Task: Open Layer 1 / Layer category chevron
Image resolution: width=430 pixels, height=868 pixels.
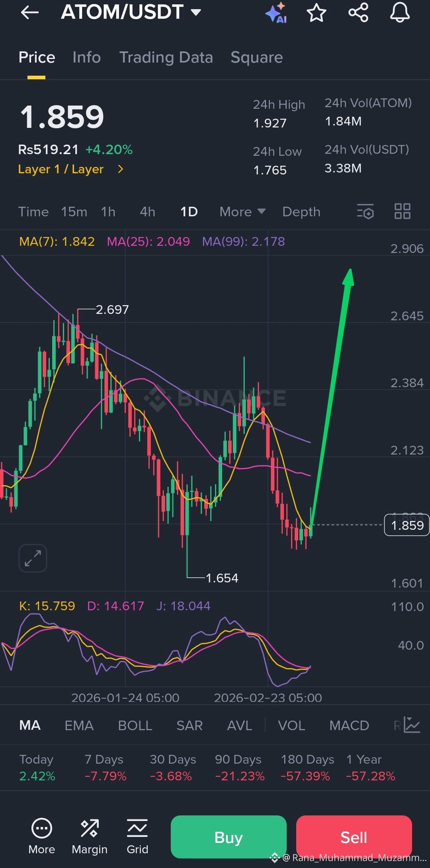Action: 121,169
